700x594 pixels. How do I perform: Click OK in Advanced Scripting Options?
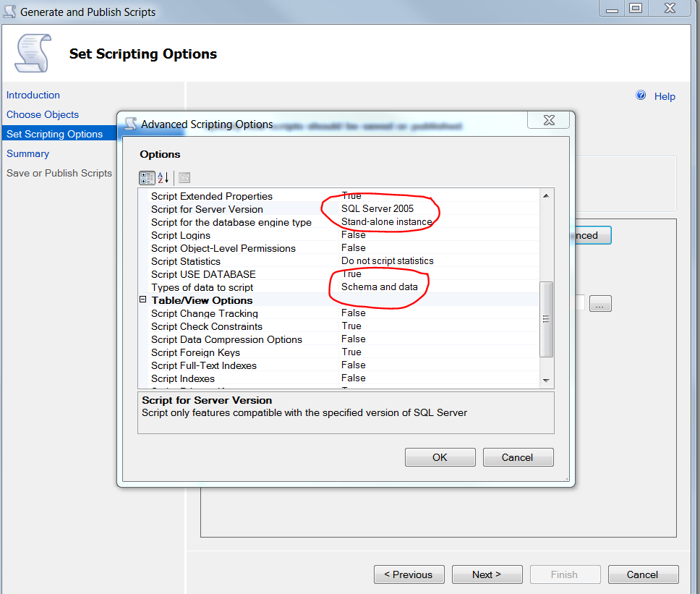[440, 457]
